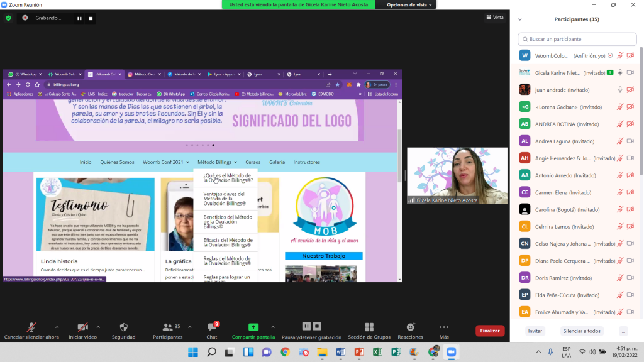This screenshot has width=644, height=362.
Task: Open browser extensions puzzle icon
Action: [358, 85]
